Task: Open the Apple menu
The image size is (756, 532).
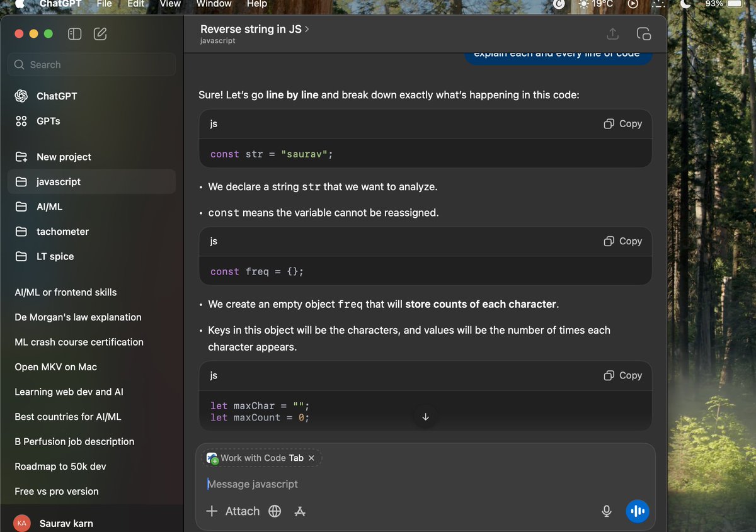Action: coord(19,4)
